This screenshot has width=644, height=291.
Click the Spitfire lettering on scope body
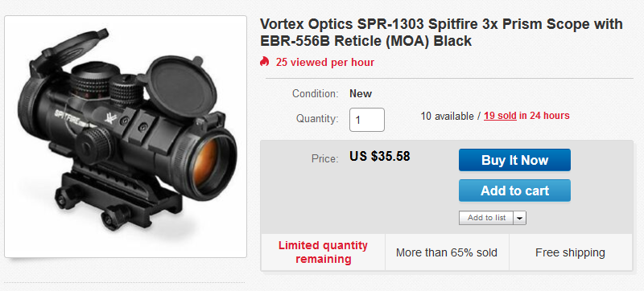(x=70, y=117)
